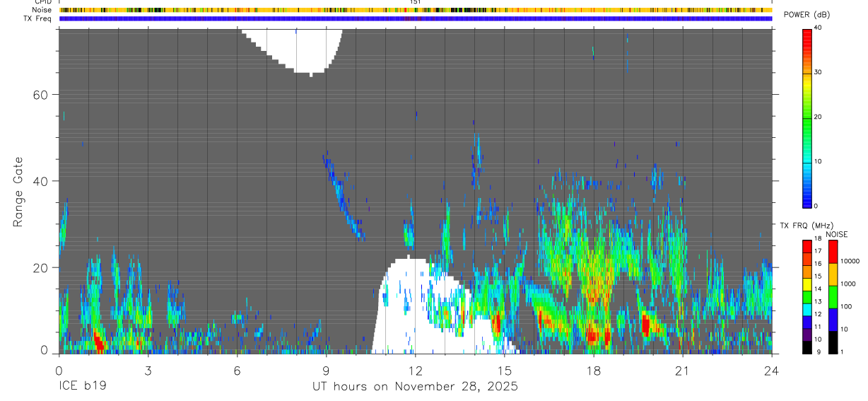Image resolution: width=868 pixels, height=401 pixels.
Task: Click the green segment of the POWER colorbar
Action: click(x=807, y=127)
